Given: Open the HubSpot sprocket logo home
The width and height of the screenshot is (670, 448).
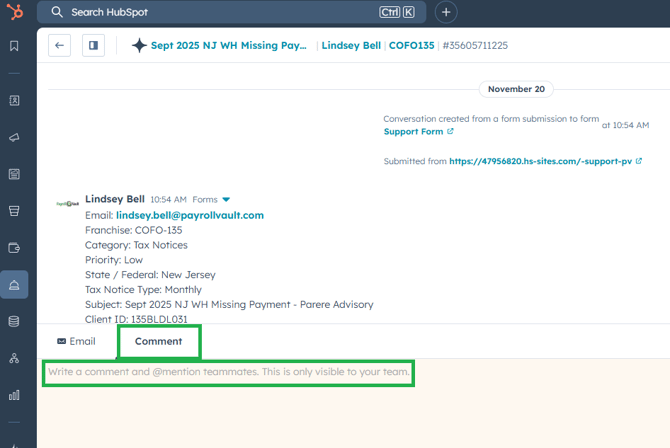Looking at the screenshot, I should coord(15,12).
